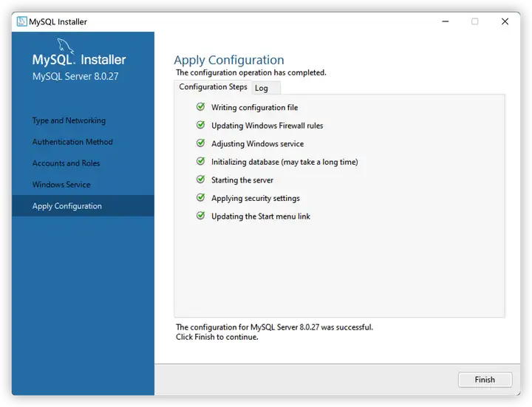Minimize the MySQL Installer window
Viewport: 532px width, 407px height.
click(x=446, y=21)
